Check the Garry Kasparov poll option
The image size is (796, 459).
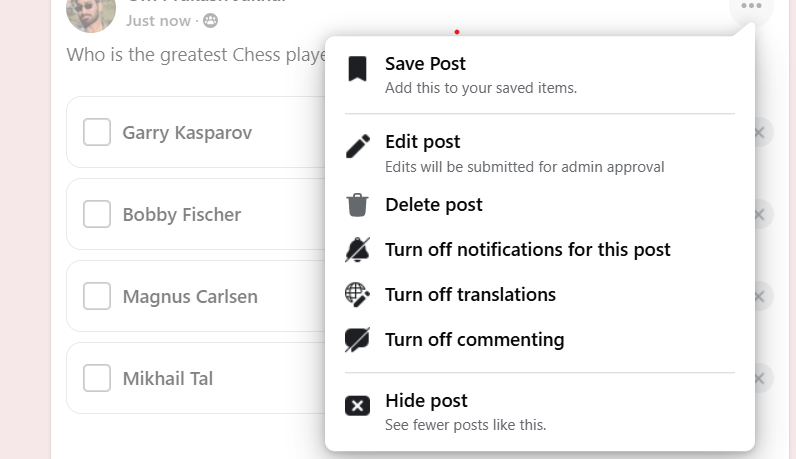pyautogui.click(x=97, y=132)
